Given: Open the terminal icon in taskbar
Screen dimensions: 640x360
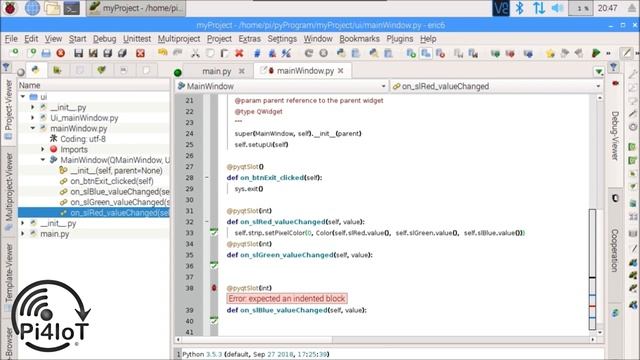Looking at the screenshot, I should [x=71, y=8].
